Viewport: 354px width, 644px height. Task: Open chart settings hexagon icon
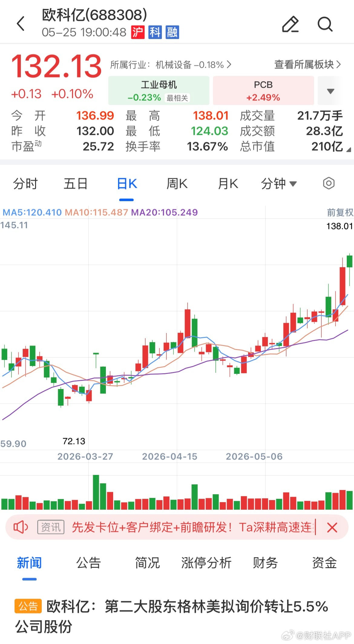329,183
